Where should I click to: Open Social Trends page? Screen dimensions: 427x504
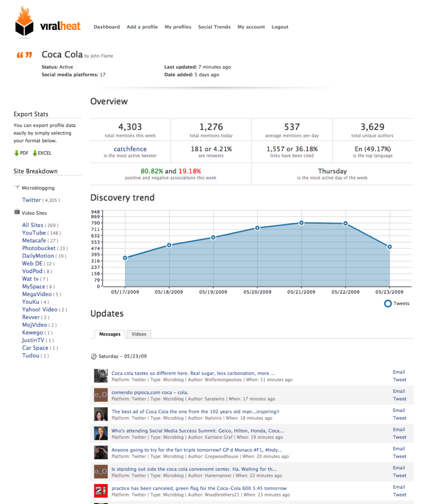(214, 27)
